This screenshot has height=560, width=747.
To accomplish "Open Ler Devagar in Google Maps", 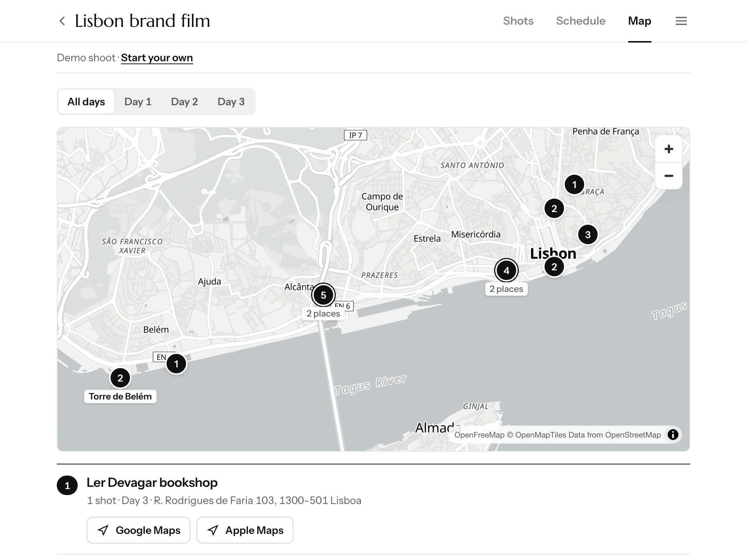I will (x=139, y=530).
